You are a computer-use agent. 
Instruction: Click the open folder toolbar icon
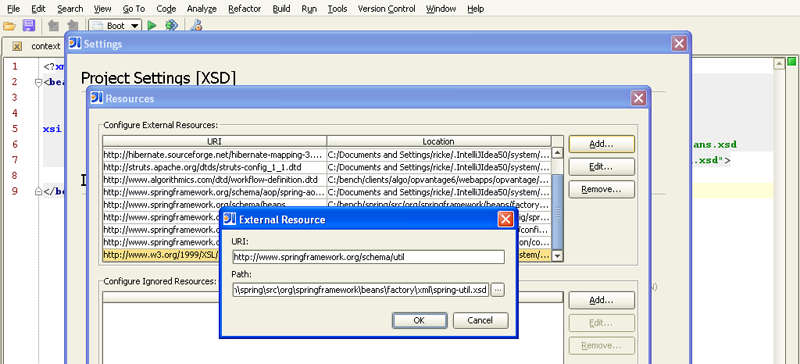[9, 26]
